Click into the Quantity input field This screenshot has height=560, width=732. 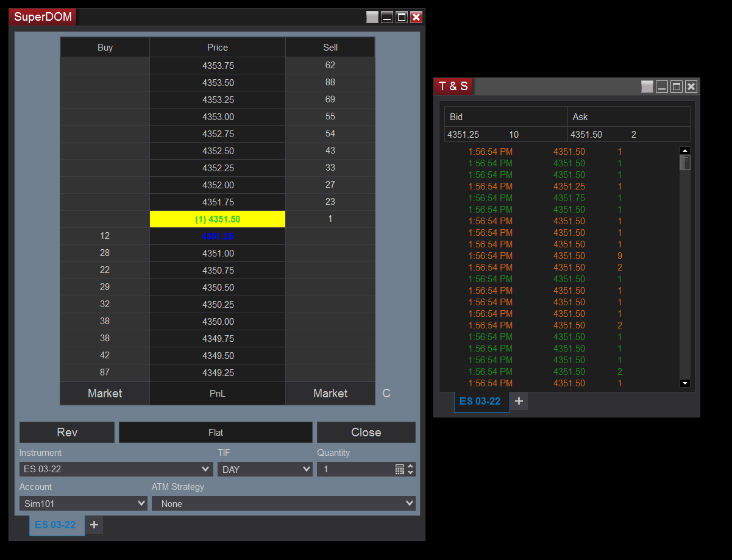355,469
